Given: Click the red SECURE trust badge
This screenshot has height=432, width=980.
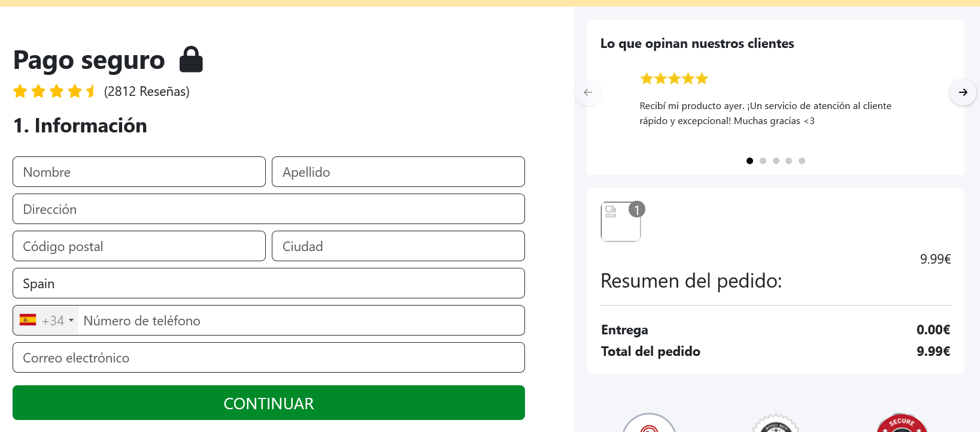Looking at the screenshot, I should [902, 424].
